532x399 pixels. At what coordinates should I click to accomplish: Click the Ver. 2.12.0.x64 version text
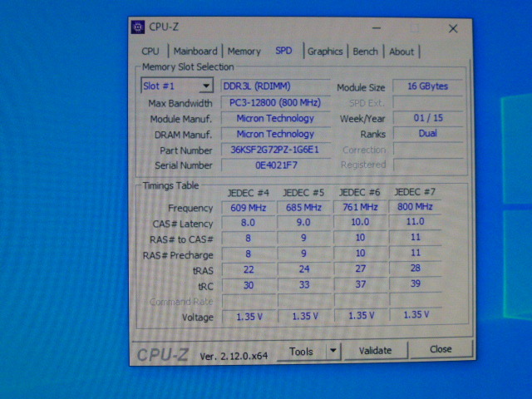tap(234, 357)
